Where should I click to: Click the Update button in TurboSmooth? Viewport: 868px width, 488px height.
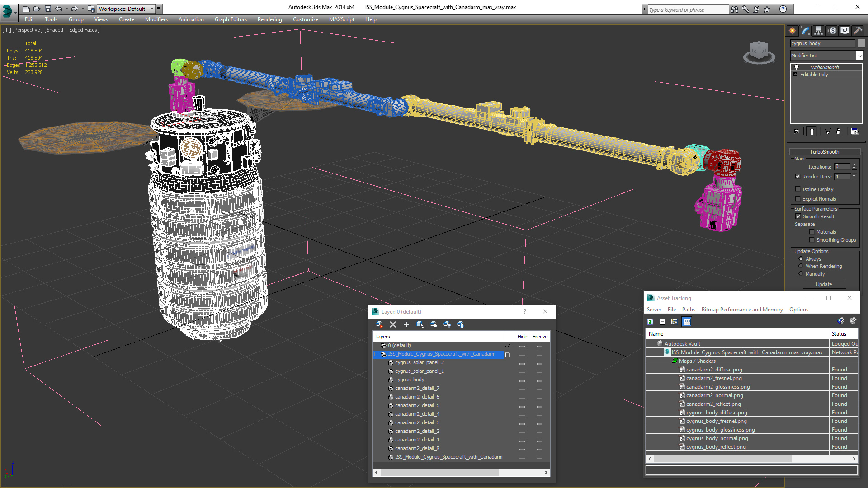tap(824, 284)
